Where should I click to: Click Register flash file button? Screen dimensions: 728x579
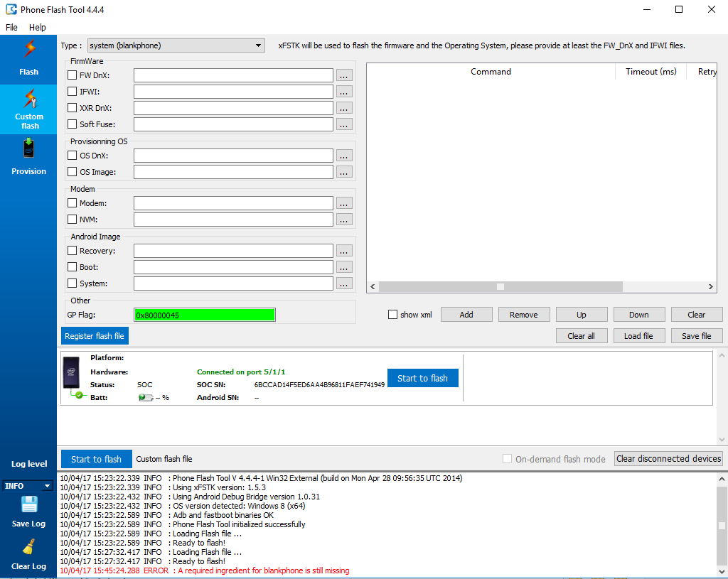(x=95, y=336)
